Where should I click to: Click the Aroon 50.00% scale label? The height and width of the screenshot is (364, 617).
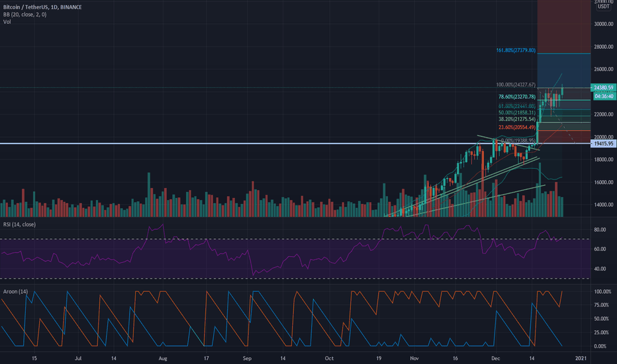(x=601, y=319)
